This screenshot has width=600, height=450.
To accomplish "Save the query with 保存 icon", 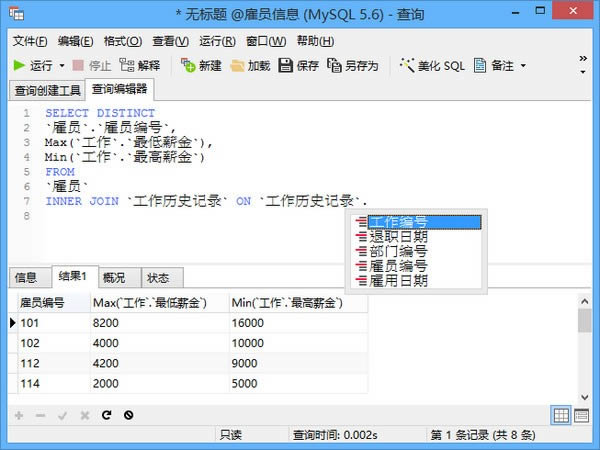I will [285, 65].
